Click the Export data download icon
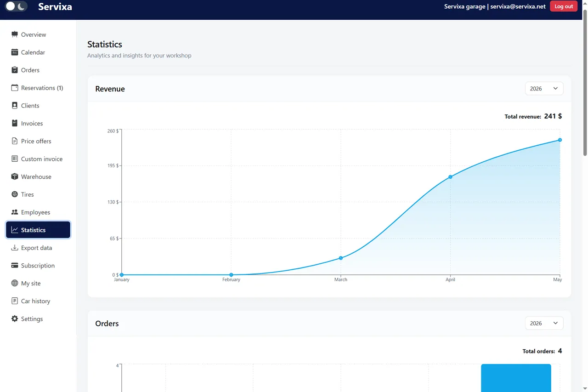Viewport: 588px width, 392px height. coord(15,248)
